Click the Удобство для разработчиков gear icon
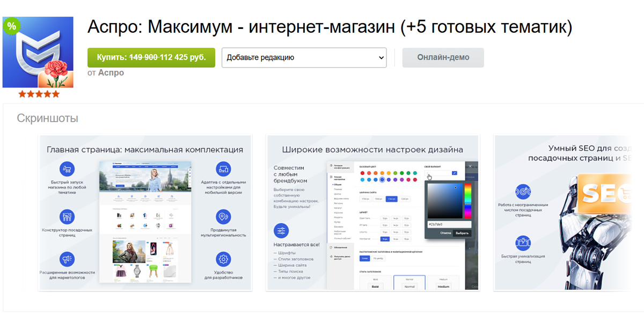644x322 pixels. (223, 259)
